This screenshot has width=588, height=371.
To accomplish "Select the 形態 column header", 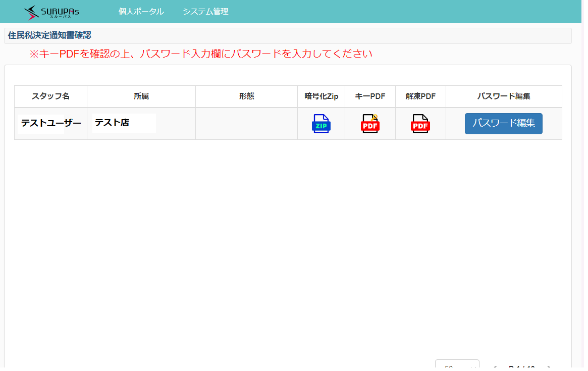I will click(x=246, y=96).
